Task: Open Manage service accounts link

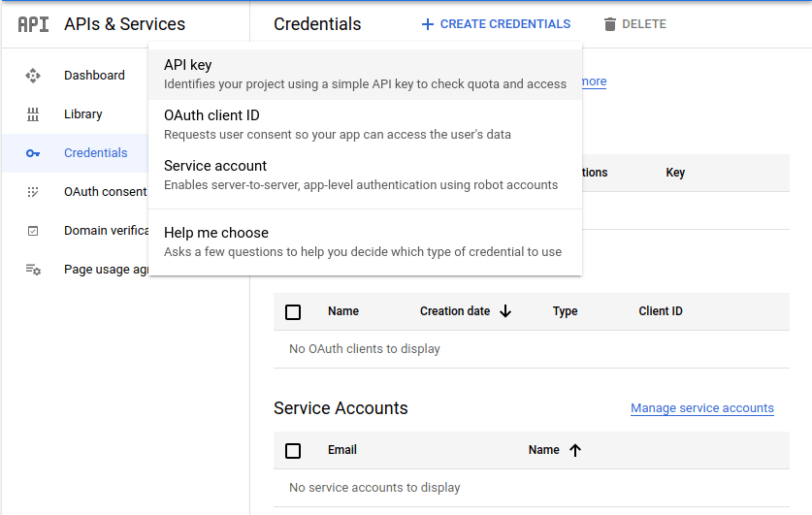Action: tap(702, 408)
